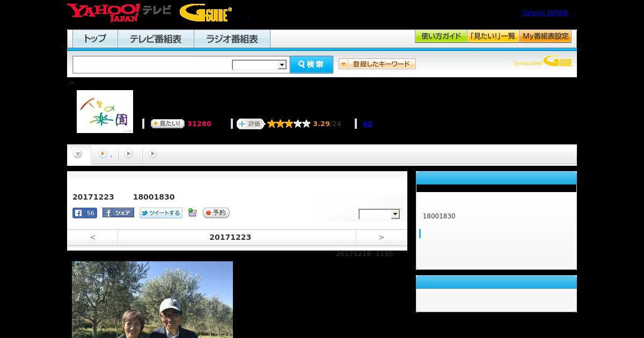644x338 pixels.
Task: Open the Syndicated G-GUIDE logo
Action: tap(543, 61)
